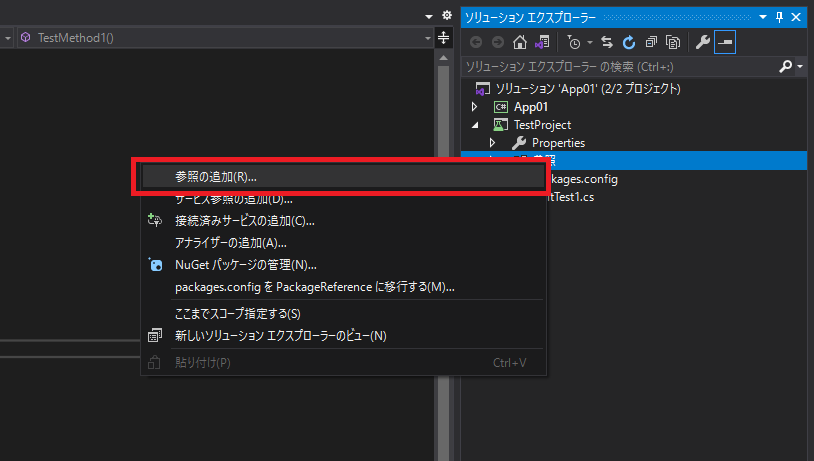
Task: Select the ソリューション 'App01' root node
Action: (588, 89)
